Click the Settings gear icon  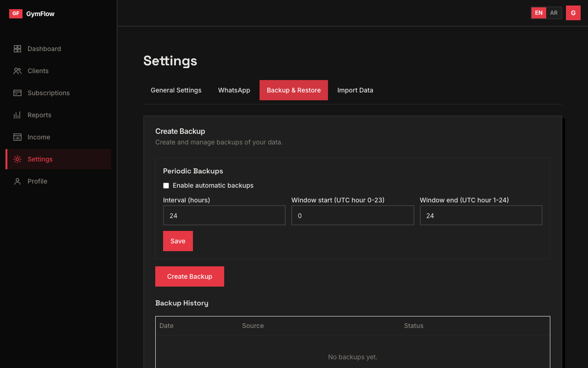pyautogui.click(x=17, y=159)
